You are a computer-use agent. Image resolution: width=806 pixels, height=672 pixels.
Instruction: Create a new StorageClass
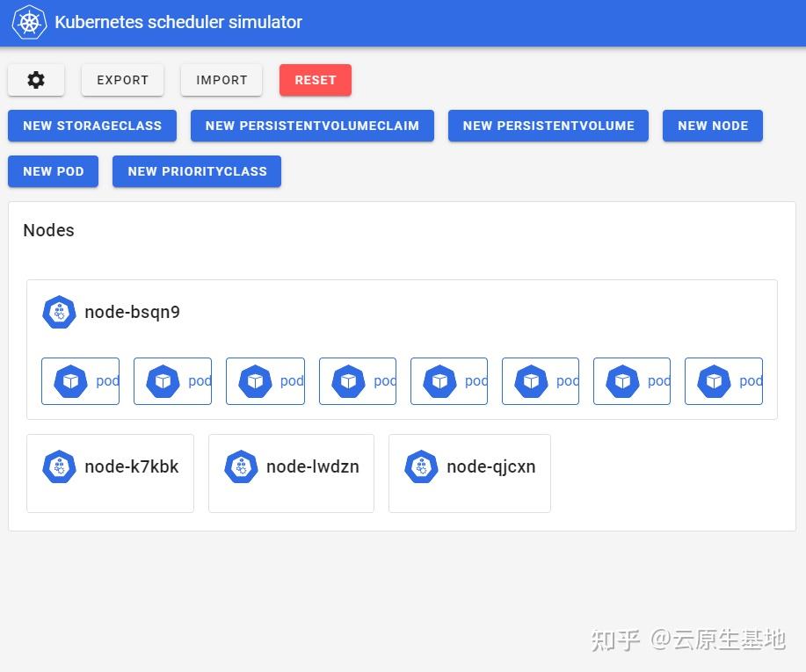pos(91,126)
